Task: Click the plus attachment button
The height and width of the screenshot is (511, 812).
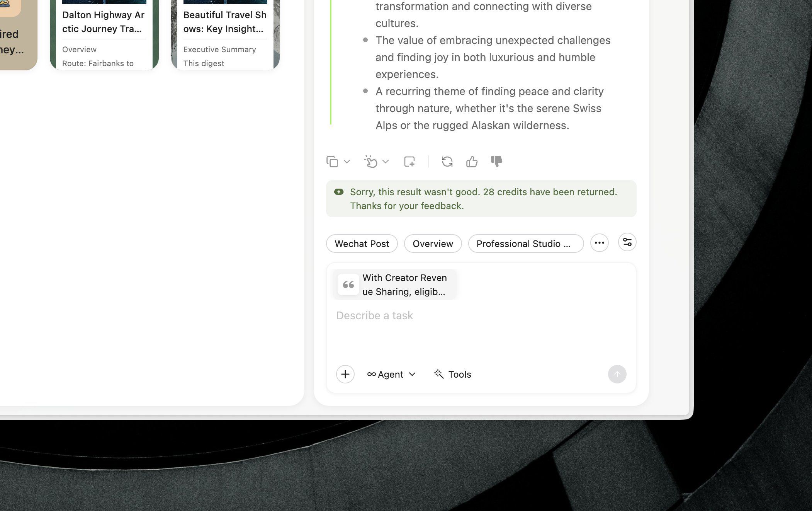Action: (345, 374)
